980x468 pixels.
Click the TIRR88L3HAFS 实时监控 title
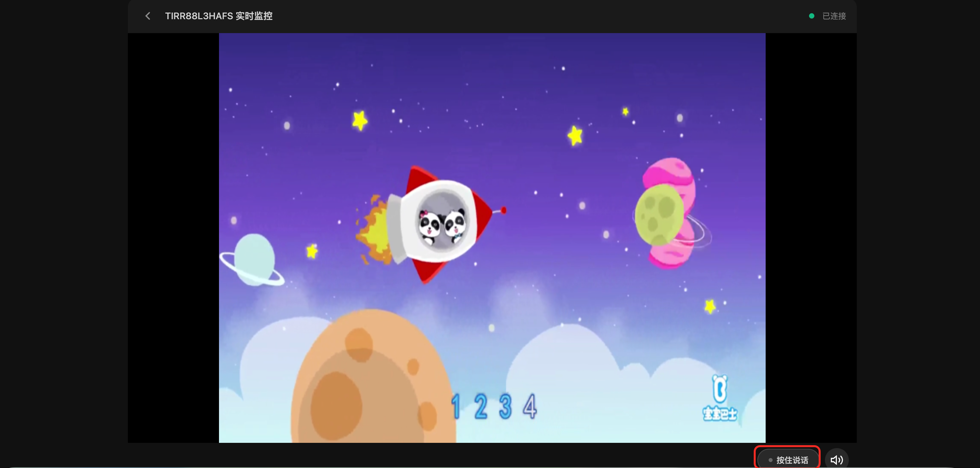(218, 16)
